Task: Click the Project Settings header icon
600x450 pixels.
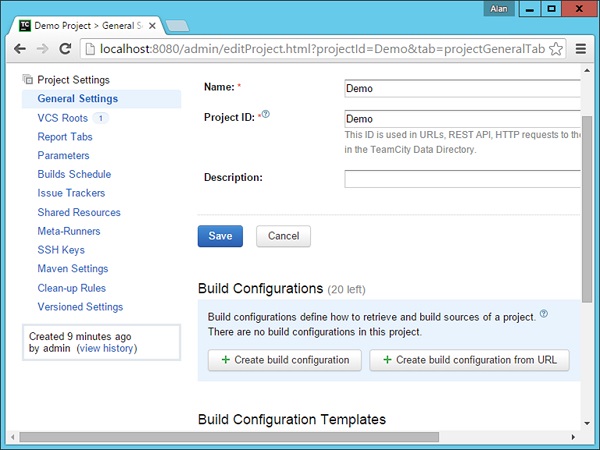Action: click(28, 80)
